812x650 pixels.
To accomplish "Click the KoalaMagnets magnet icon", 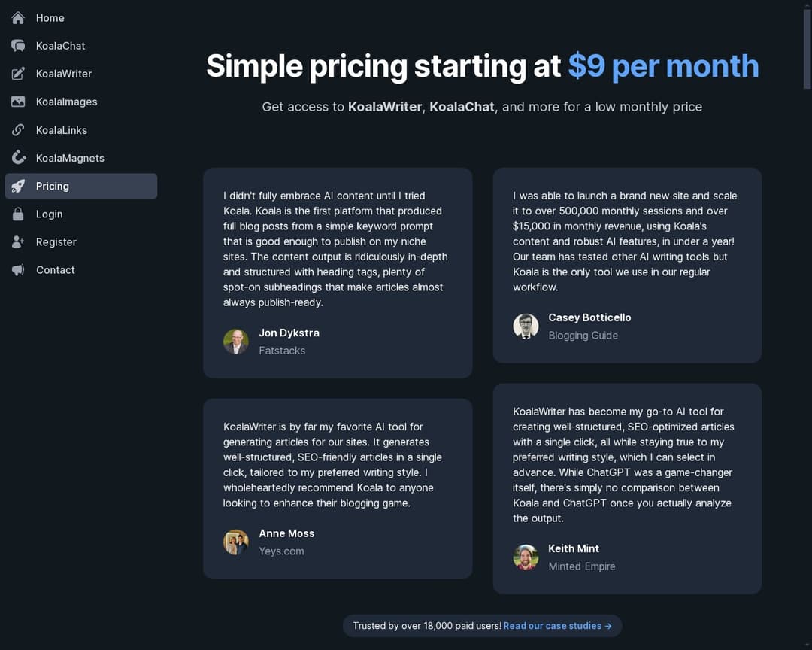I will point(18,158).
